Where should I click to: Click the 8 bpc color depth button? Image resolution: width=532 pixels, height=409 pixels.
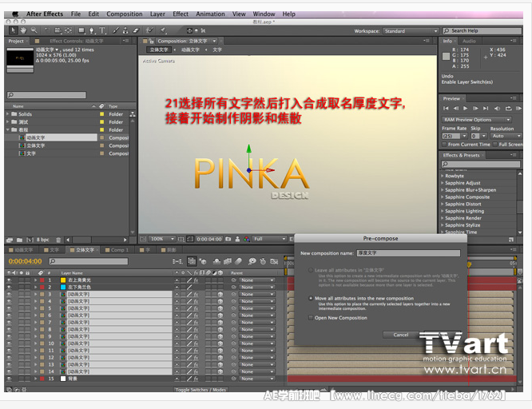tap(42, 240)
